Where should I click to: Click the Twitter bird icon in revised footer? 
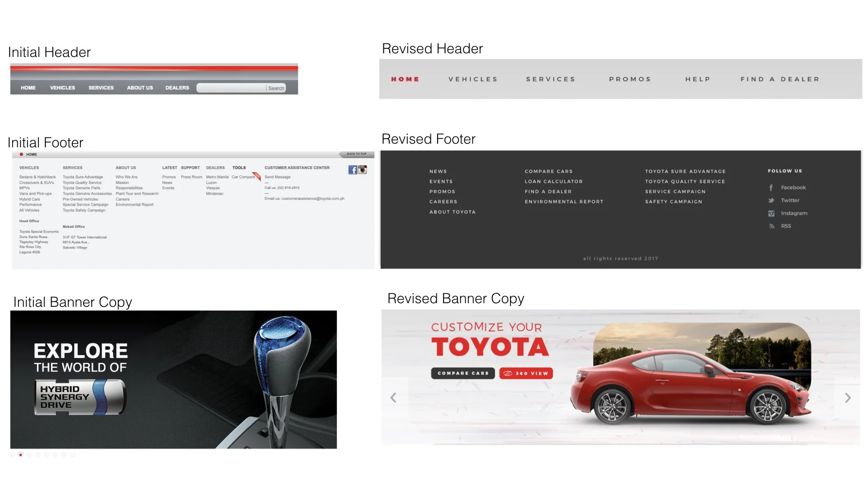[x=771, y=201]
